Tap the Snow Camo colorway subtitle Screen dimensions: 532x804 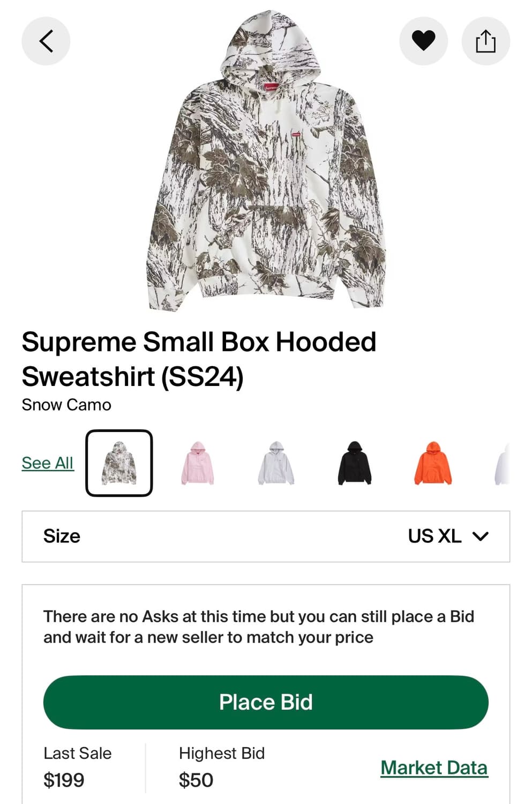(x=66, y=405)
